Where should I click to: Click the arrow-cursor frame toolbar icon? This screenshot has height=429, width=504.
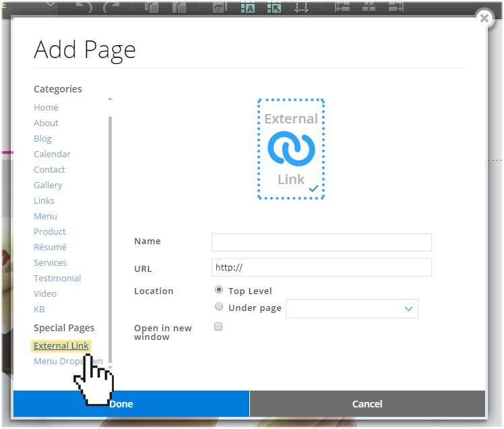coord(274,7)
